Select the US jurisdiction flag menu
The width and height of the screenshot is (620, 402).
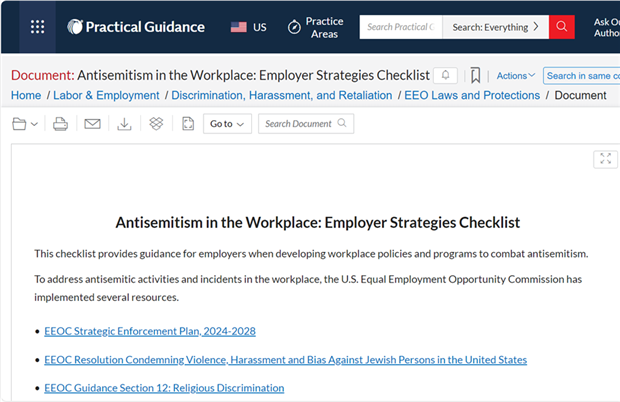click(x=249, y=27)
